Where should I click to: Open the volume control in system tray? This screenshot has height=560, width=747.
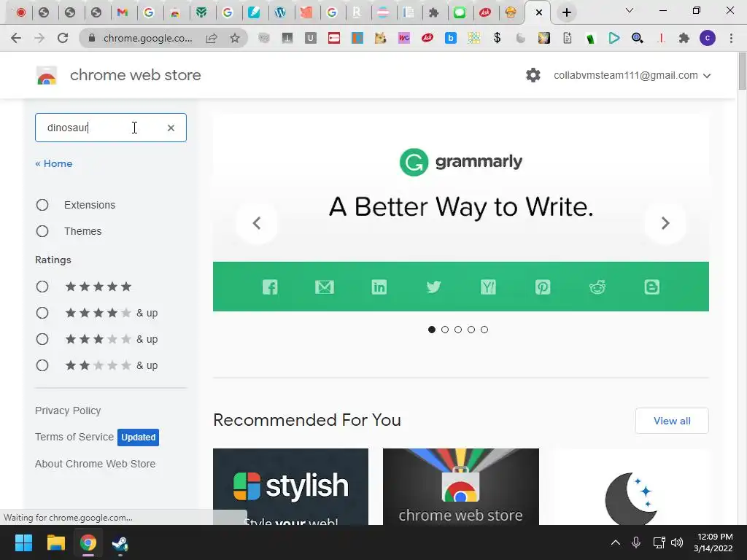click(x=676, y=542)
